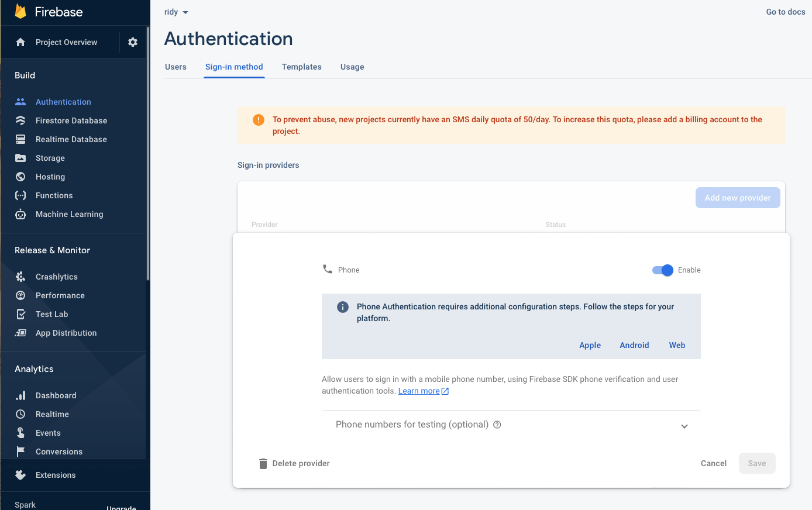
Task: Open the Usage tab
Action: 352,67
